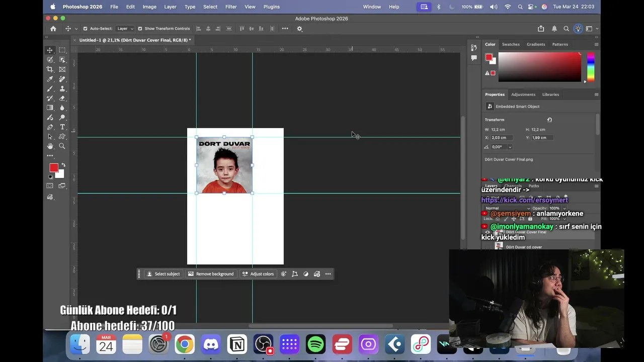
Task: Reset transform in Properties panel
Action: (x=549, y=120)
